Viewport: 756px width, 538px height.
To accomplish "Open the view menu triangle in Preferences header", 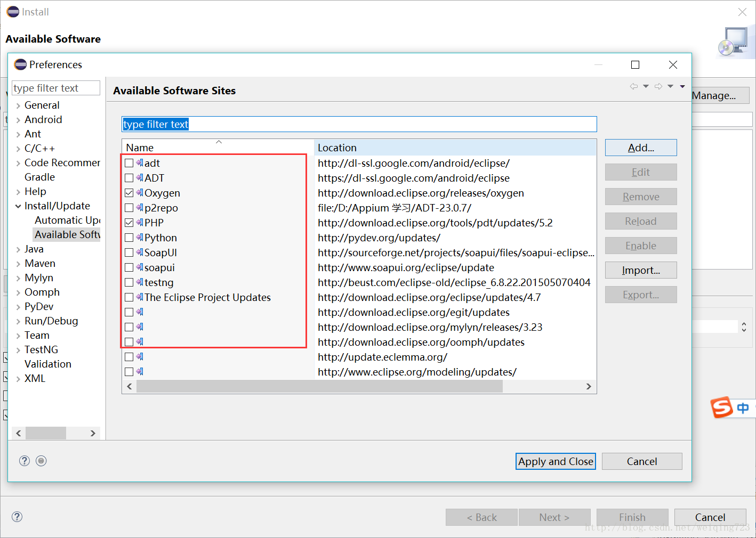I will pyautogui.click(x=682, y=86).
